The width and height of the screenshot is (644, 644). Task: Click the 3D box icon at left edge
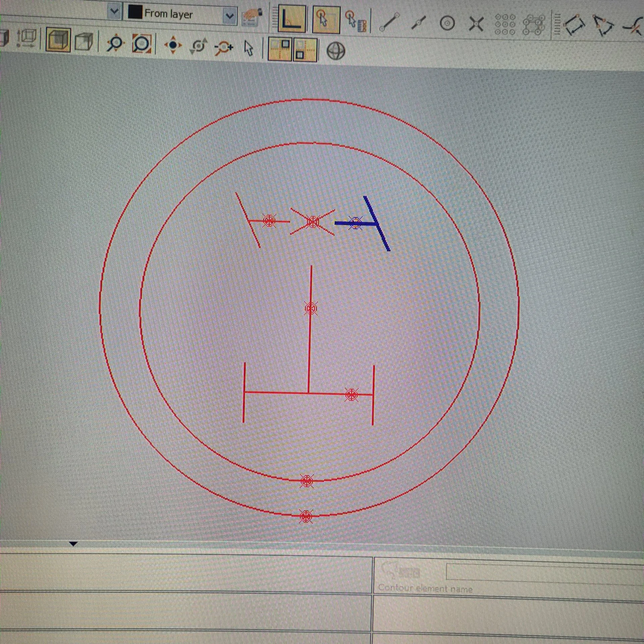click(4, 38)
